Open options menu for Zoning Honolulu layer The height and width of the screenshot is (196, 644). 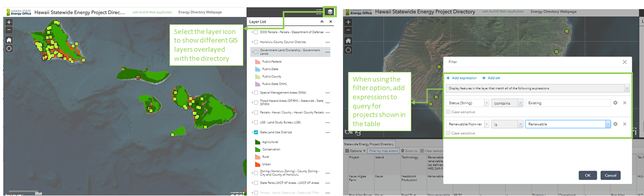click(327, 174)
